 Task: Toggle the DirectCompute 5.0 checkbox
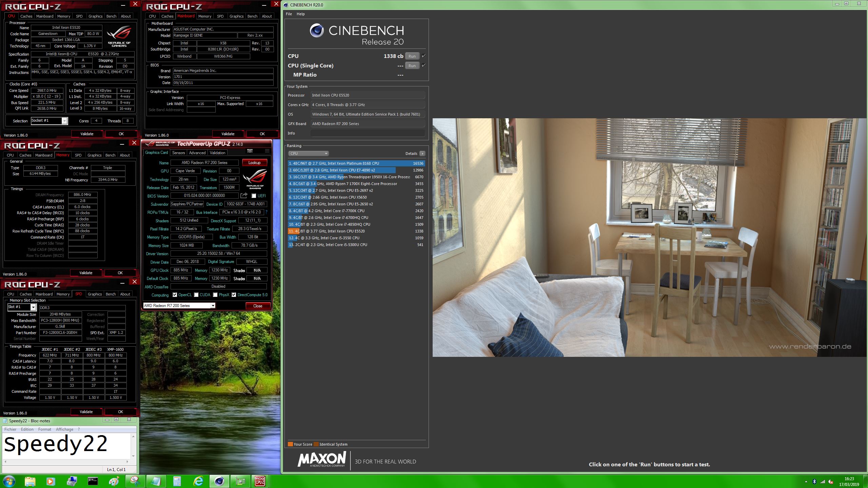(x=234, y=295)
